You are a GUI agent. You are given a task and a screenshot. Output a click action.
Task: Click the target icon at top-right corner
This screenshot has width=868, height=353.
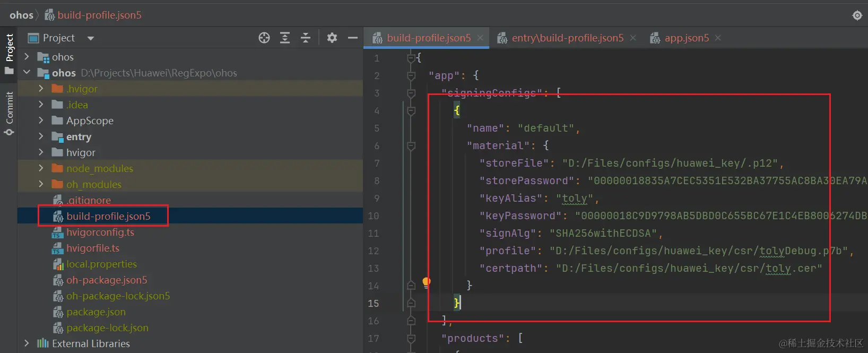pyautogui.click(x=857, y=15)
